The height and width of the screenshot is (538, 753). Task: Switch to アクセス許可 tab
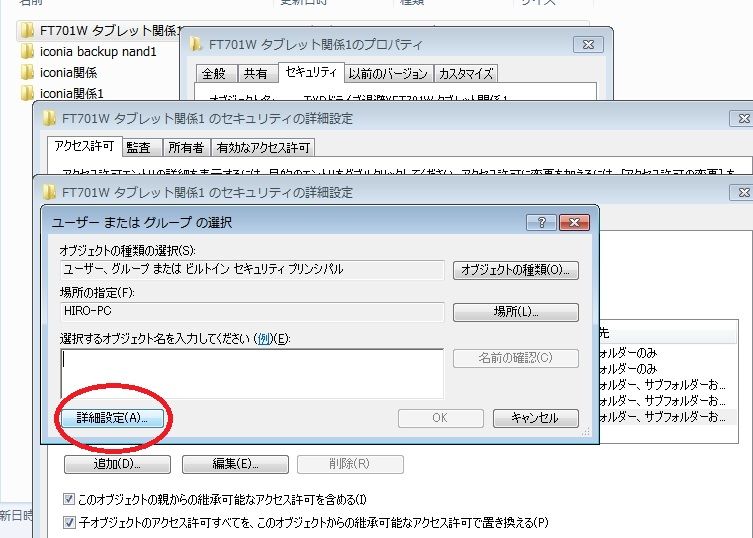click(84, 146)
